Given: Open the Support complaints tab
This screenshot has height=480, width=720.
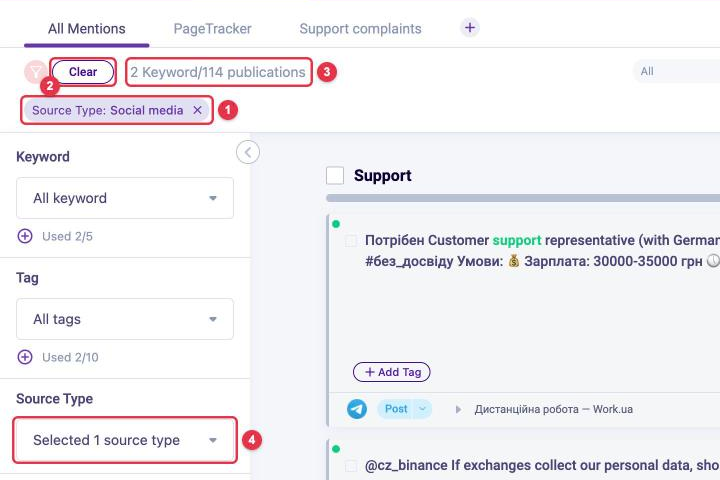Looking at the screenshot, I should [360, 29].
